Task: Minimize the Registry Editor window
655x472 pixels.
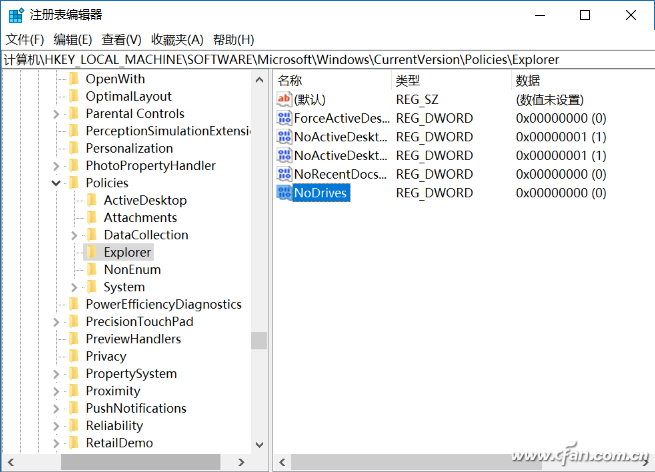Action: click(540, 15)
